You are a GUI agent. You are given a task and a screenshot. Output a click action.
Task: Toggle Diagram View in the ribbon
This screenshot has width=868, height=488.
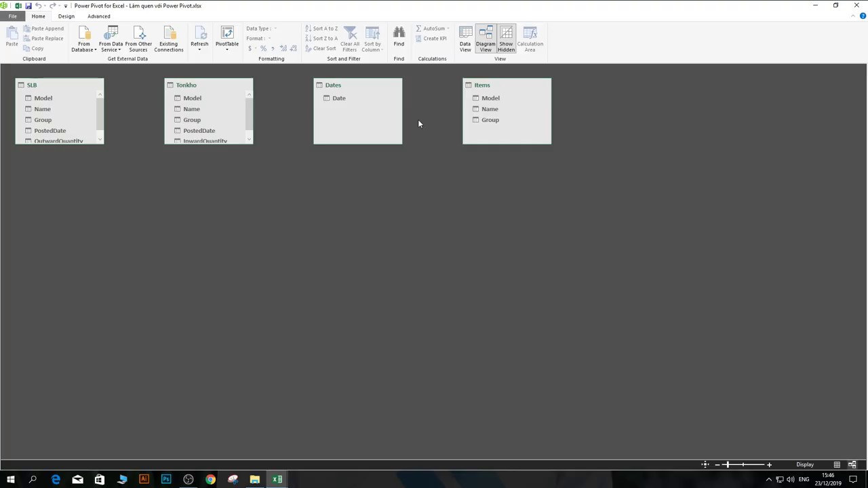pos(486,39)
